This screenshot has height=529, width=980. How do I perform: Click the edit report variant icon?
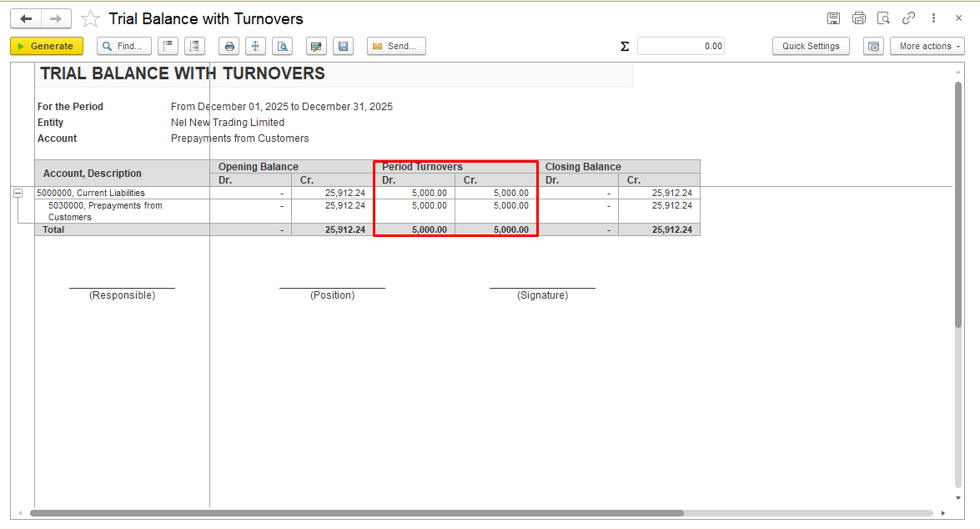pos(316,46)
